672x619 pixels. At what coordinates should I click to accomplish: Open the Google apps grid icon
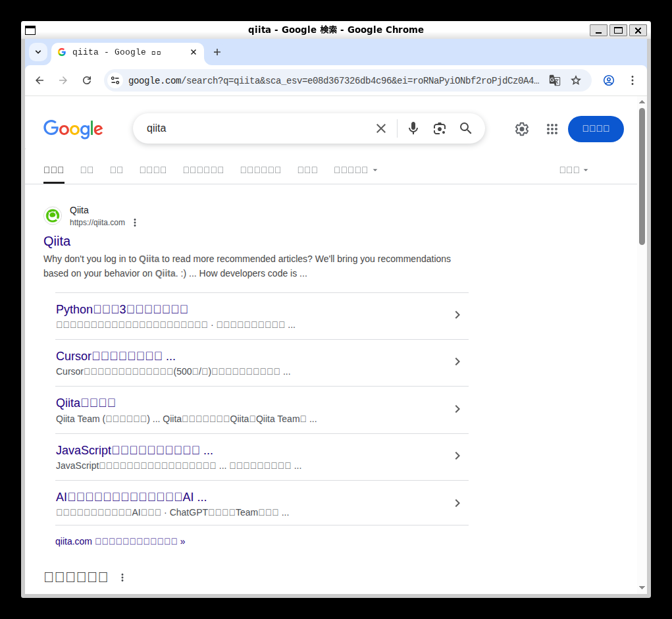click(552, 129)
